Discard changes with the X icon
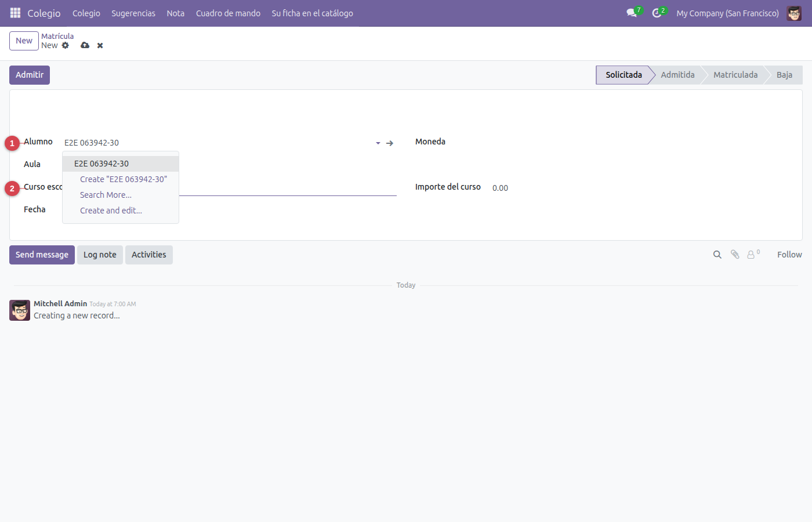The width and height of the screenshot is (812, 522). 100,45
